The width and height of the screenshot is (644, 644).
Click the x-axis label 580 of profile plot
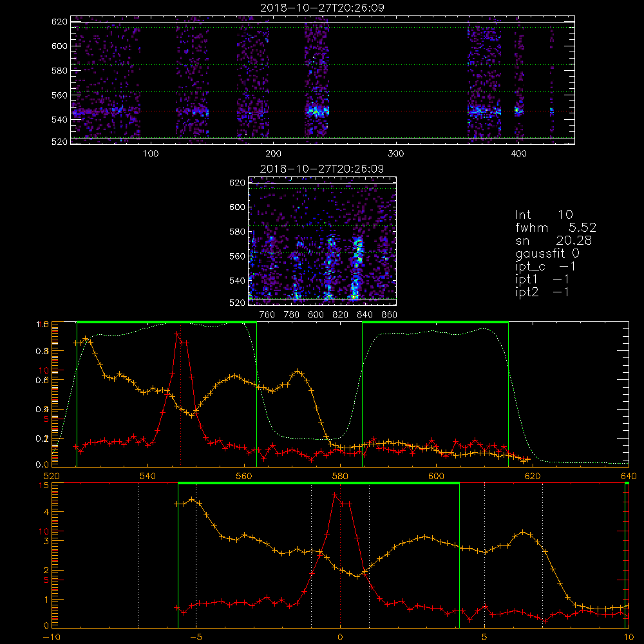click(x=341, y=477)
